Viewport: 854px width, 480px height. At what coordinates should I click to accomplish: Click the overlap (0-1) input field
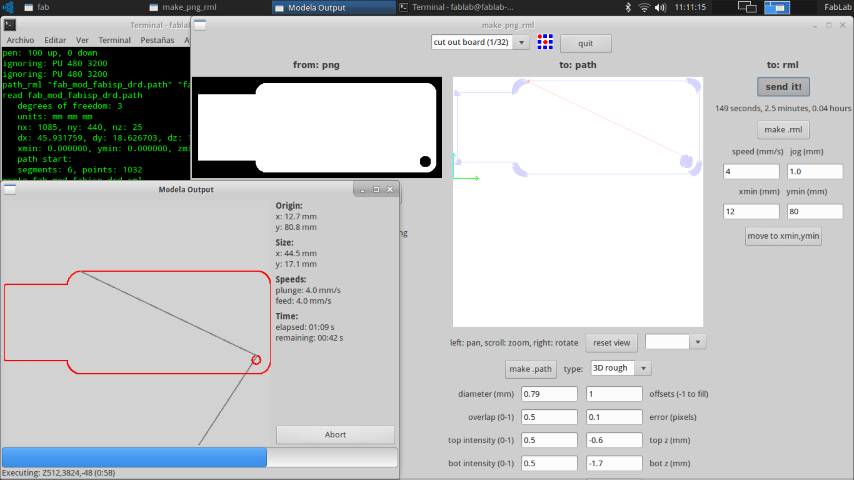coord(549,417)
